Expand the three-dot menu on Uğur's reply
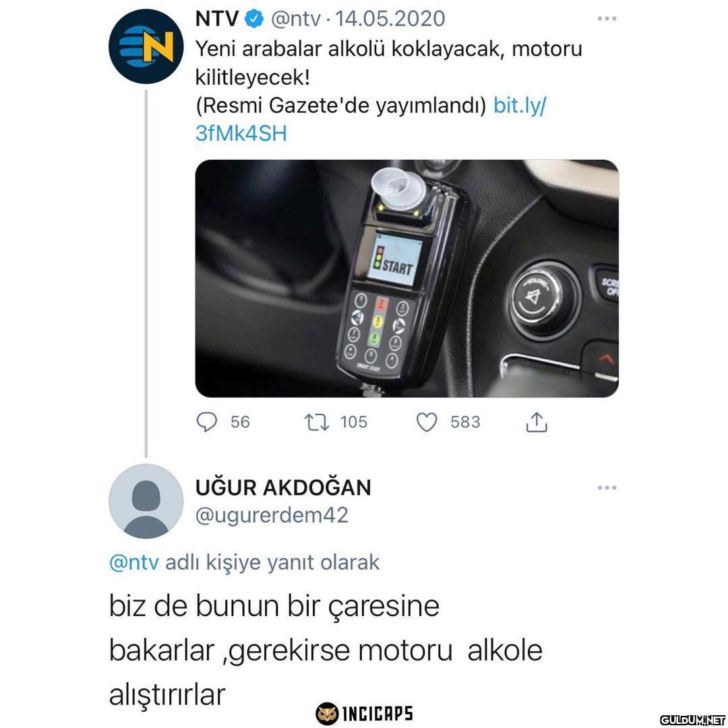Viewport: 728px width, 728px height. (607, 487)
